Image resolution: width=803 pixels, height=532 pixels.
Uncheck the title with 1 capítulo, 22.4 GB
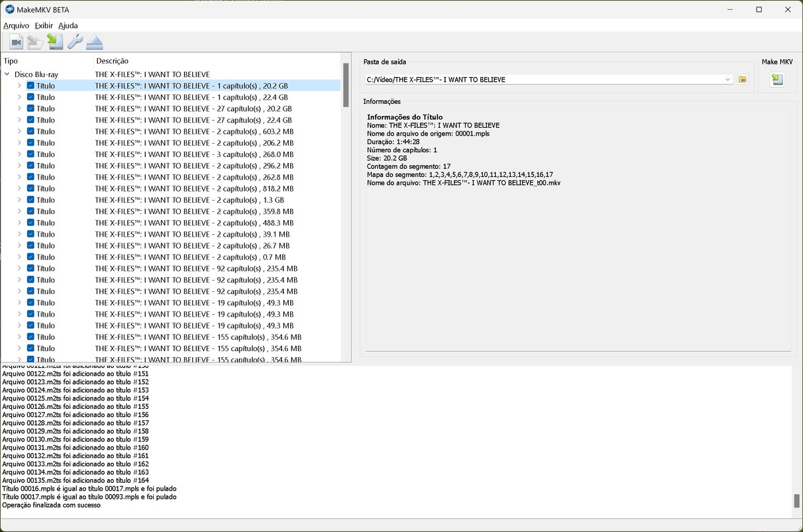[31, 97]
